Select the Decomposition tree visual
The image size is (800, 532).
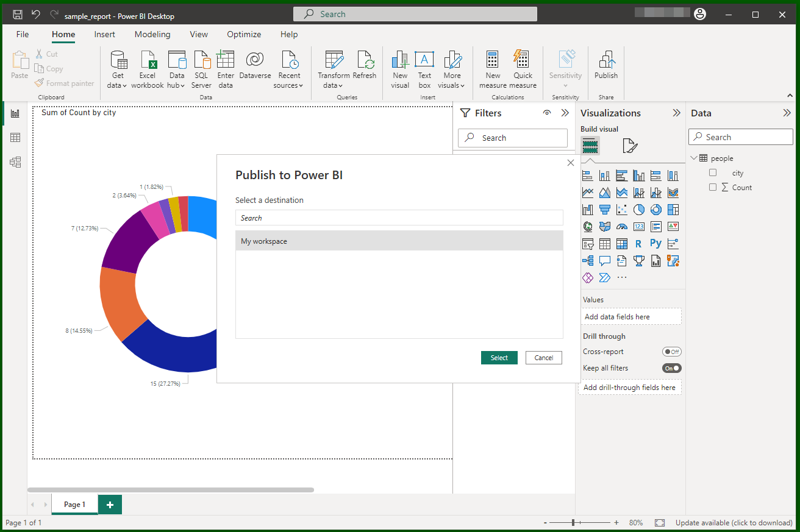[588, 261]
